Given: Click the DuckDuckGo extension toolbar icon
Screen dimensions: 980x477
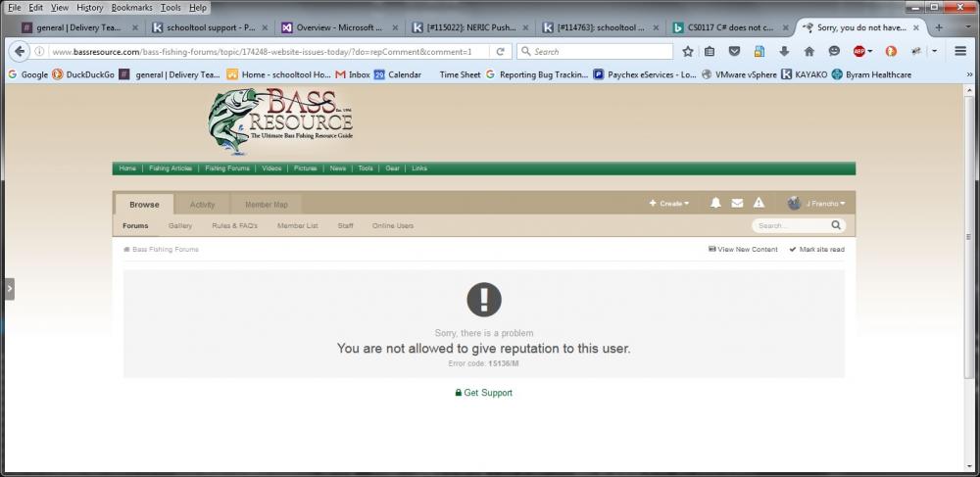Looking at the screenshot, I should coord(891,52).
